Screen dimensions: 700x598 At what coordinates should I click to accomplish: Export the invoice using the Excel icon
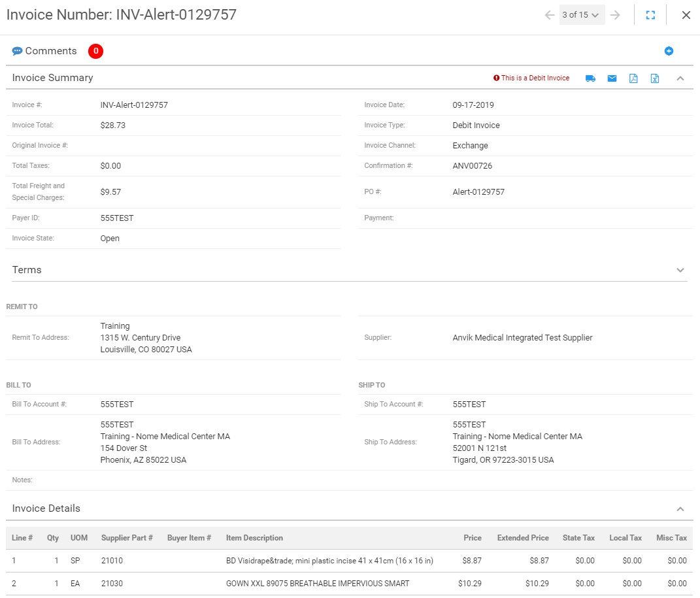(x=655, y=78)
